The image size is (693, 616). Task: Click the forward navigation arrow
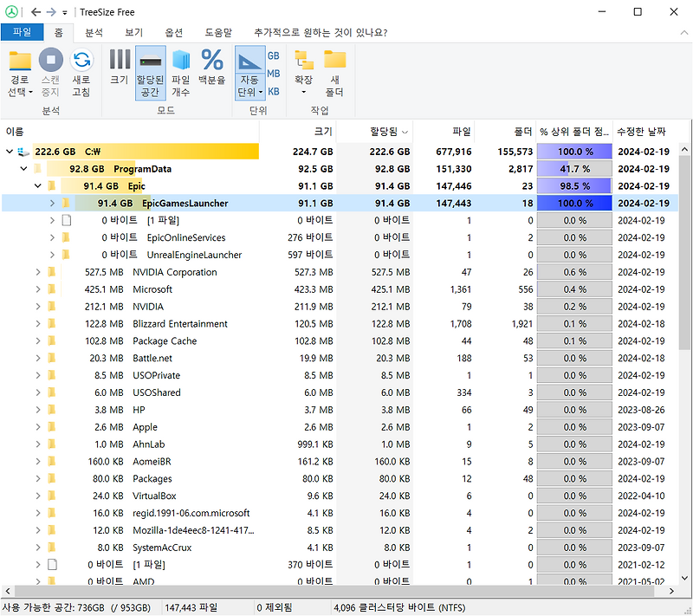click(51, 12)
